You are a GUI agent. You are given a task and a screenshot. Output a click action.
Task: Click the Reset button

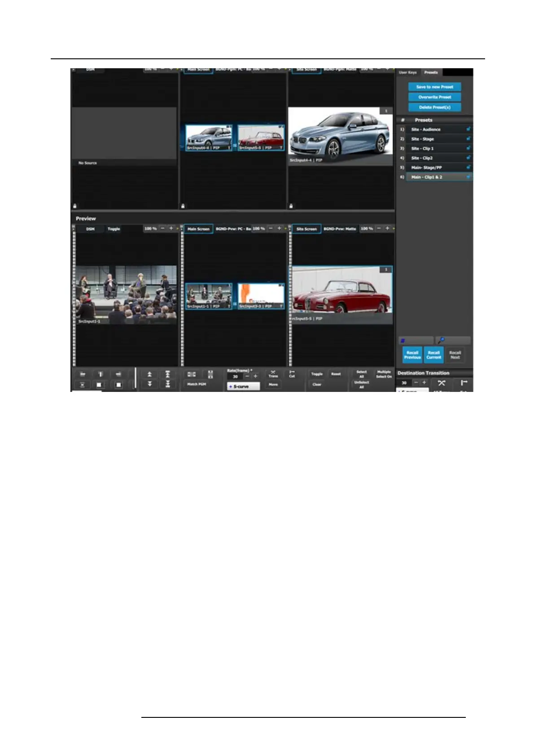[336, 374]
